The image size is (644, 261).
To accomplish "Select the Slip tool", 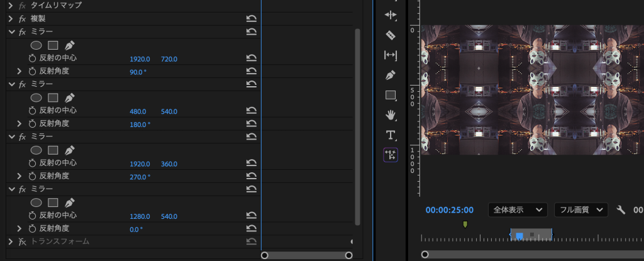I will click(391, 55).
